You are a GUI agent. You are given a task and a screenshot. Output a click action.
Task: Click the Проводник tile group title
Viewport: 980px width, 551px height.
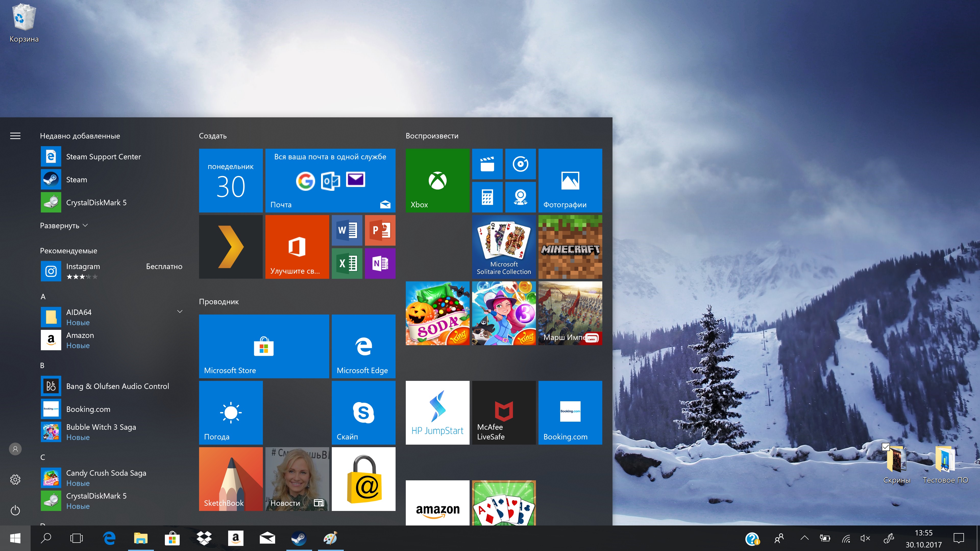click(x=219, y=302)
